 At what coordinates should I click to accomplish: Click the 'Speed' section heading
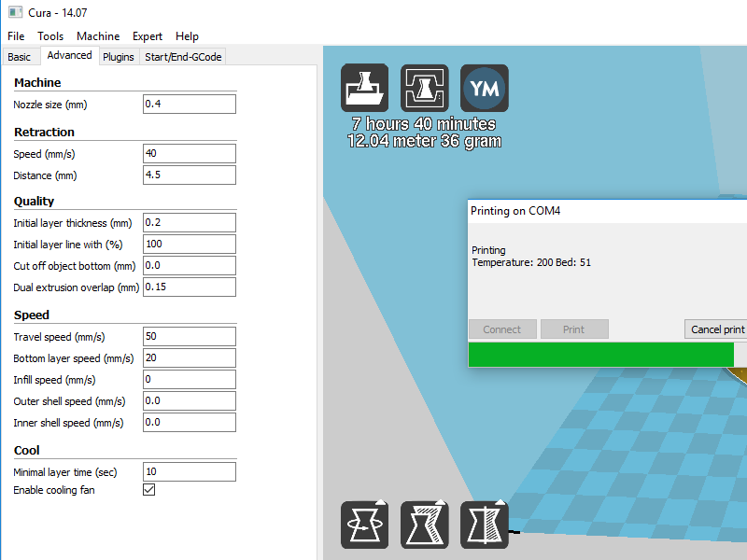point(32,315)
